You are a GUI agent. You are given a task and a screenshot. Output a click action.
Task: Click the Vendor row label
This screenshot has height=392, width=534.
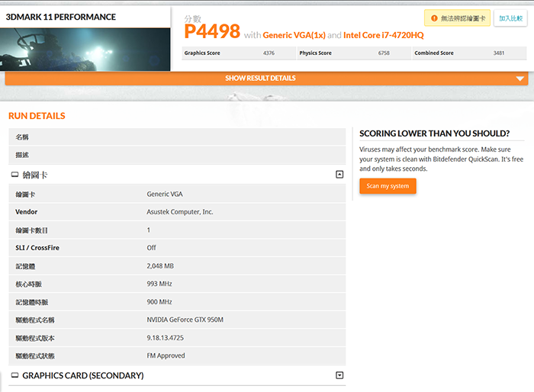pyautogui.click(x=26, y=212)
